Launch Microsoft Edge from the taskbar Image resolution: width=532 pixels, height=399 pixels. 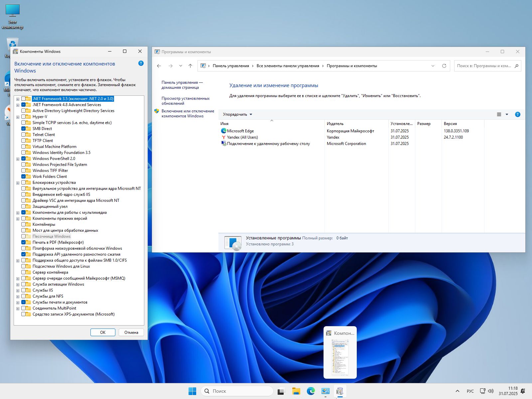[311, 391]
